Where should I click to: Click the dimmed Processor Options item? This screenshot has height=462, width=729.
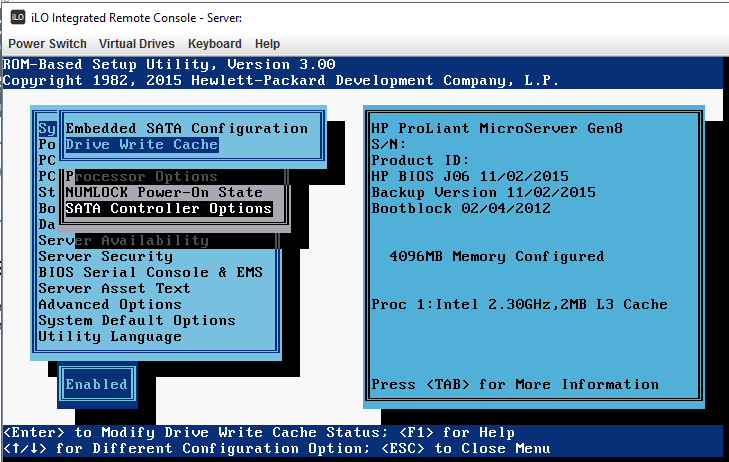pos(141,177)
